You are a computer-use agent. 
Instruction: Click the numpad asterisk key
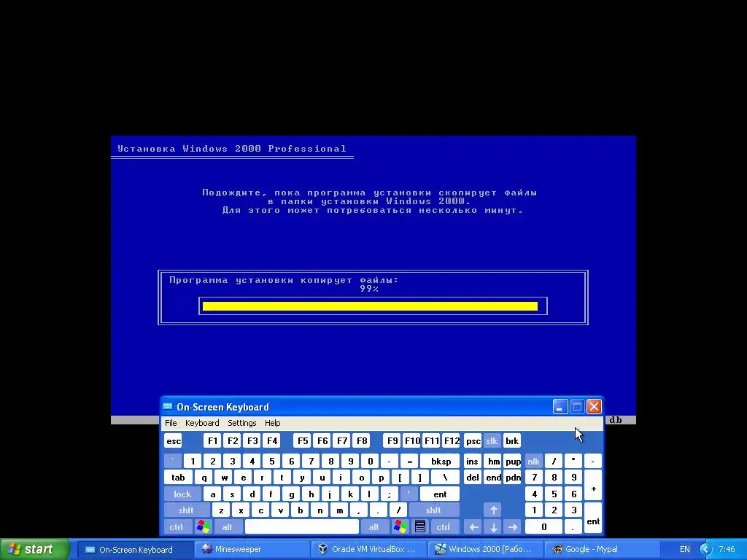tap(573, 461)
